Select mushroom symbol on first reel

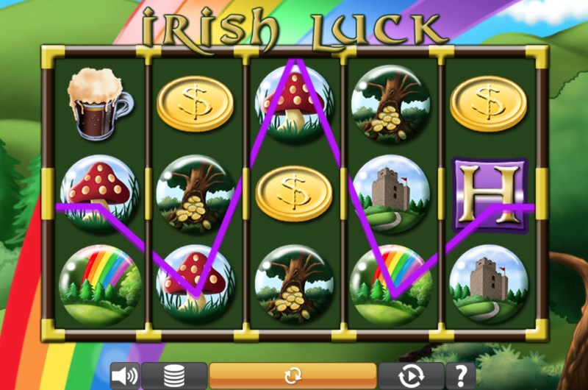coord(99,194)
